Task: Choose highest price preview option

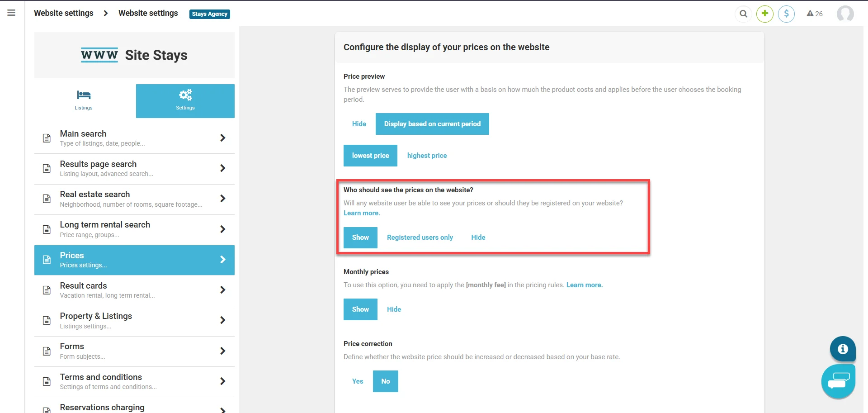Action: (427, 156)
